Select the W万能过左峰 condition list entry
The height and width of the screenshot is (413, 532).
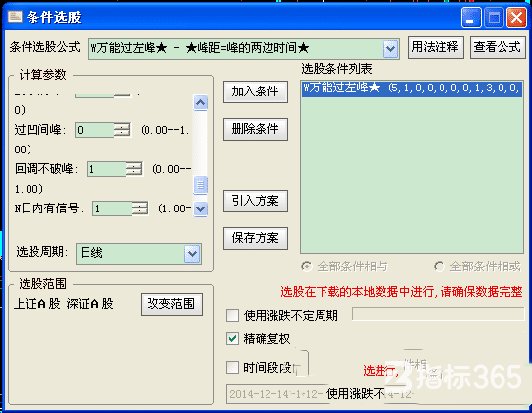412,88
